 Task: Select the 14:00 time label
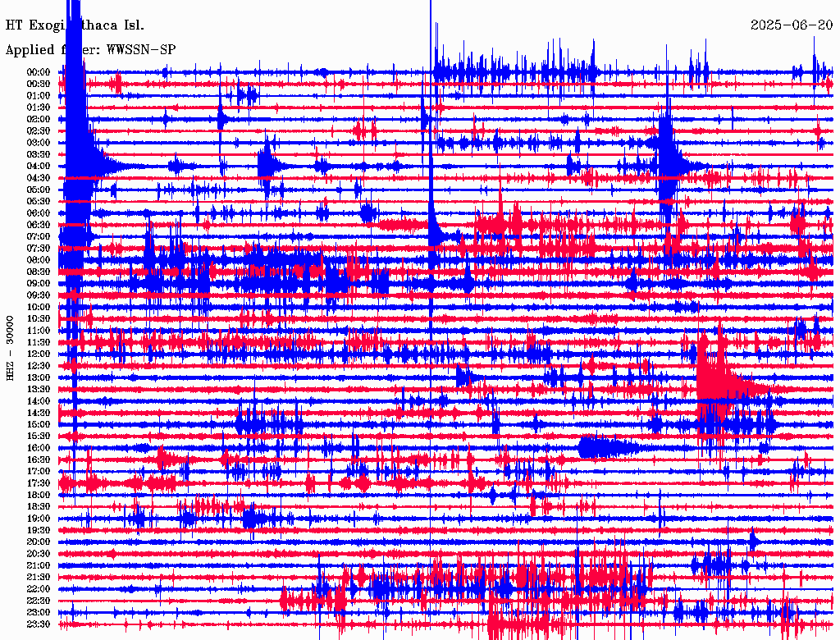39,401
